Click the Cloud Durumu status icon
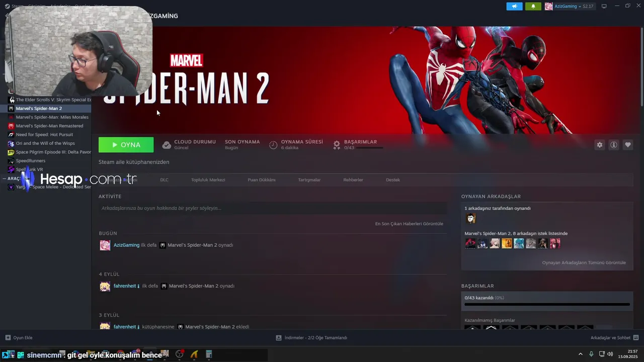644x362 pixels. pos(167,145)
